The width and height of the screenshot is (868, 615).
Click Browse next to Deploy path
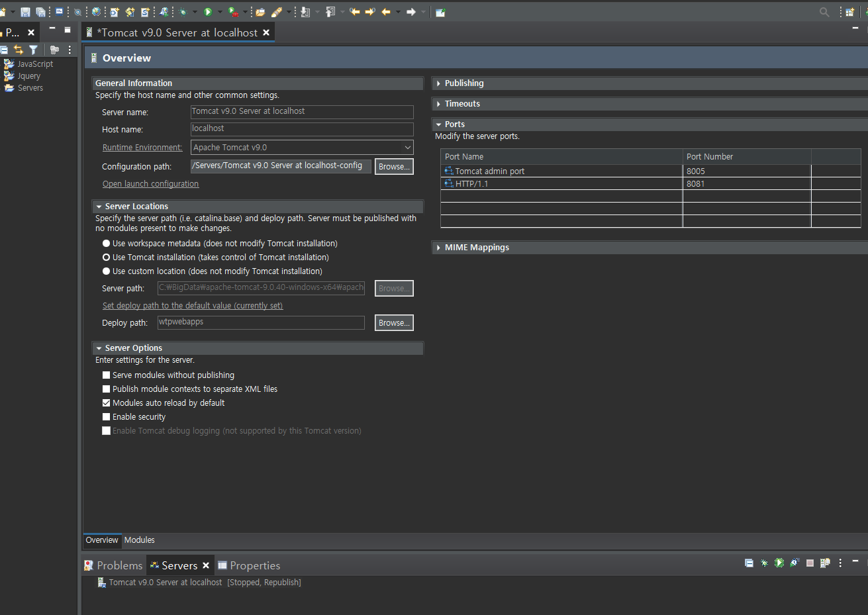click(x=394, y=323)
